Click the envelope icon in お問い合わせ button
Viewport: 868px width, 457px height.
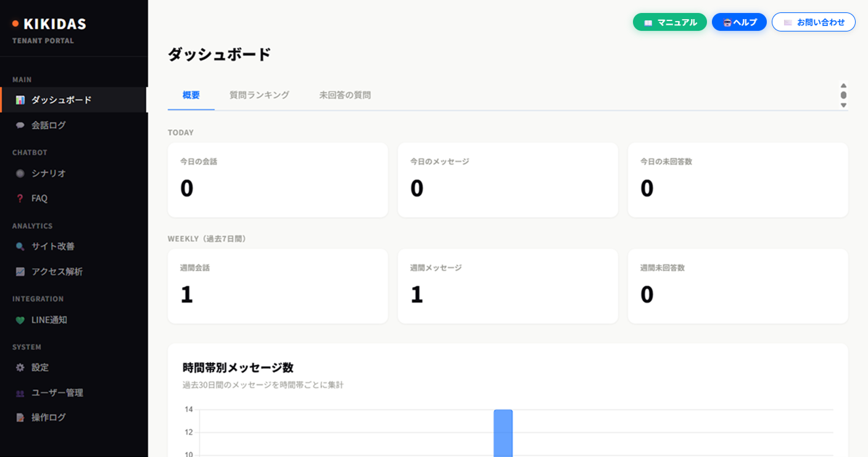point(788,23)
